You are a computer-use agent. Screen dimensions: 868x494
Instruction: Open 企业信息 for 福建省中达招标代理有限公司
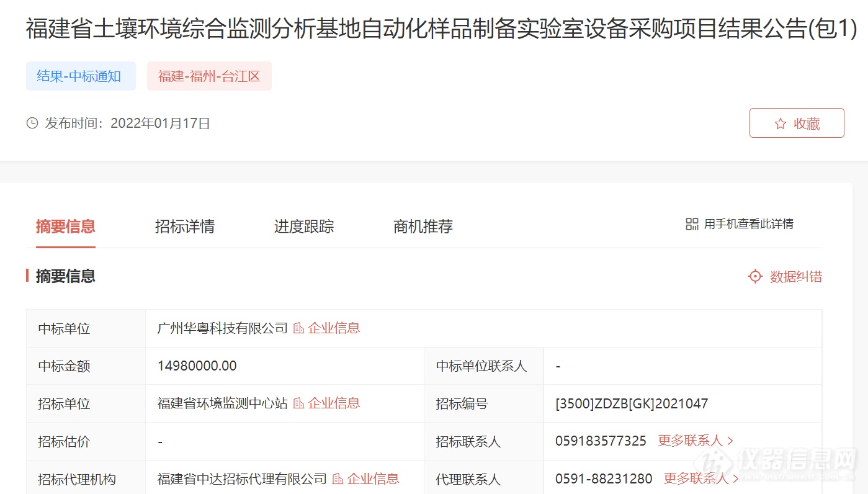click(x=373, y=478)
